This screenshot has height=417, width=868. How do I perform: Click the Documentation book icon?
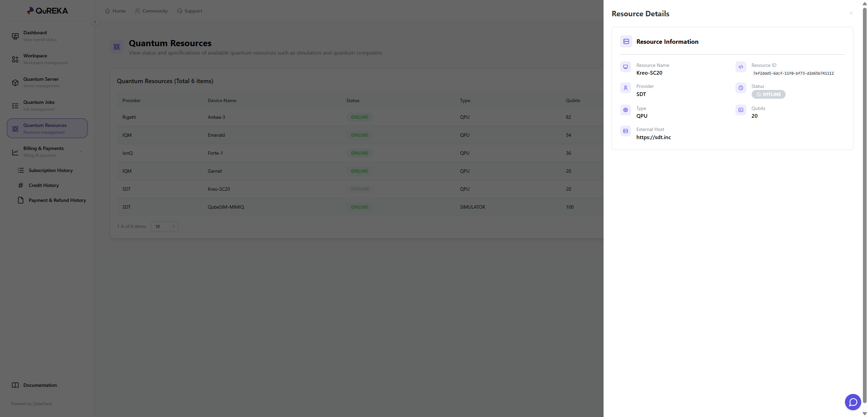click(x=15, y=385)
